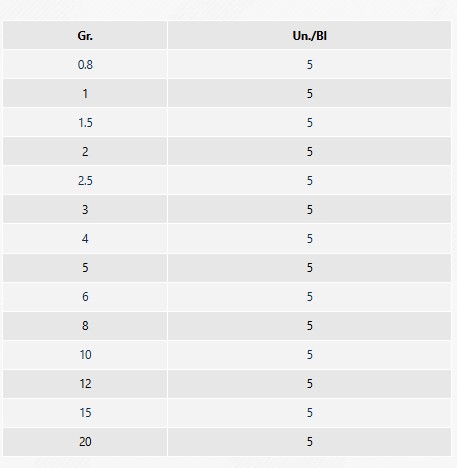This screenshot has width=457, height=468.
Task: Select the 4 gram cell
Action: coord(85,238)
